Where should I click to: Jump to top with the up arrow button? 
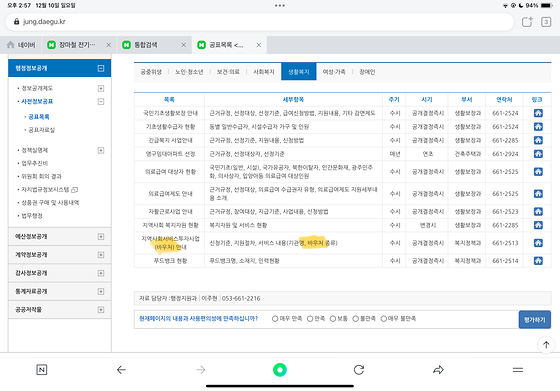(546, 345)
